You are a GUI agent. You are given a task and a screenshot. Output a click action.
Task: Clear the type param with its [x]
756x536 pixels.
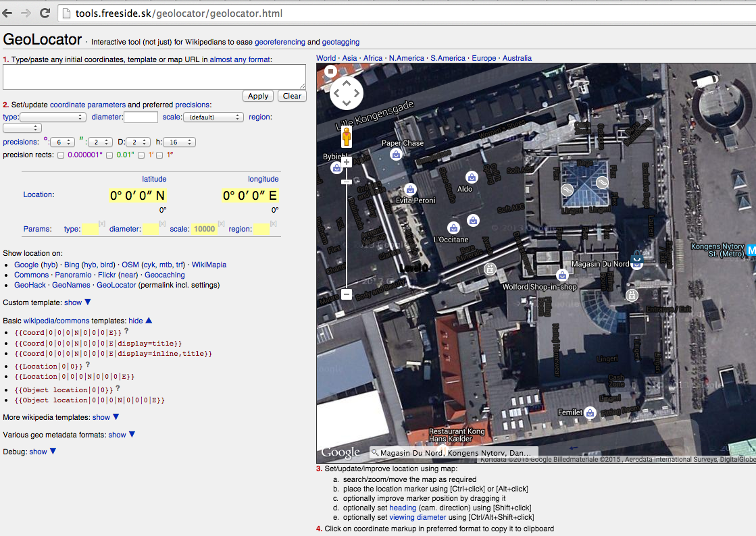click(x=102, y=223)
